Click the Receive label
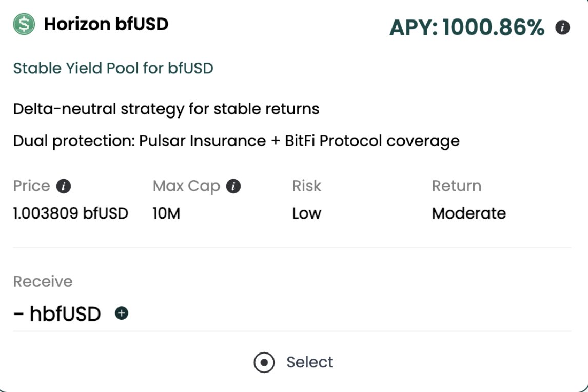 (x=43, y=281)
